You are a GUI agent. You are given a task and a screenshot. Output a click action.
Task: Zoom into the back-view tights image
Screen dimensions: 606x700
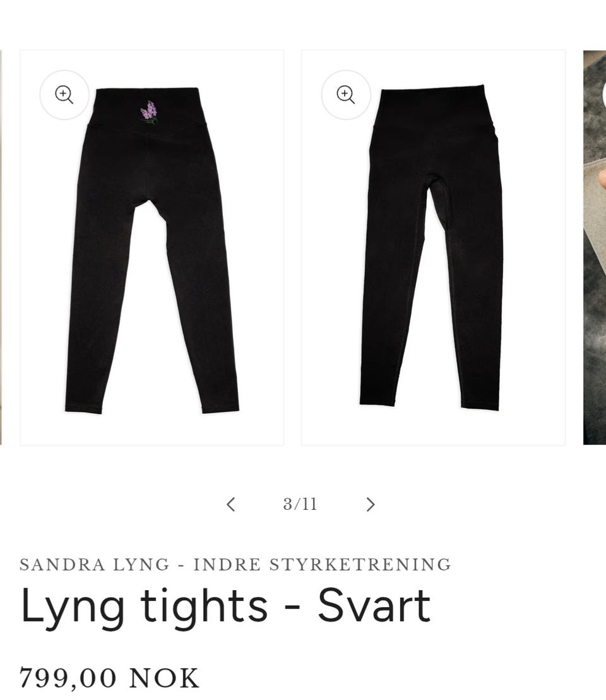coord(64,95)
